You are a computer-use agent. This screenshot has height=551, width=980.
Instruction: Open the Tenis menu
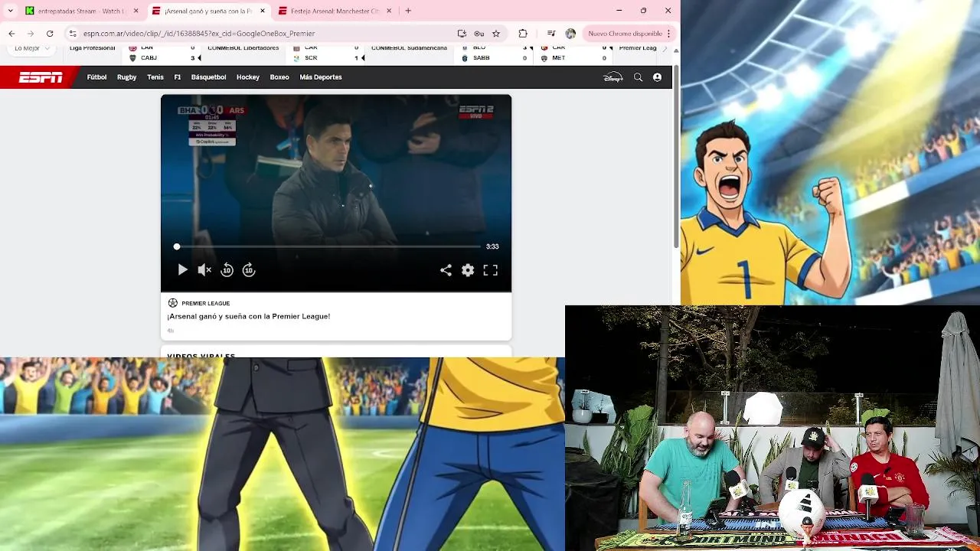[x=155, y=77]
